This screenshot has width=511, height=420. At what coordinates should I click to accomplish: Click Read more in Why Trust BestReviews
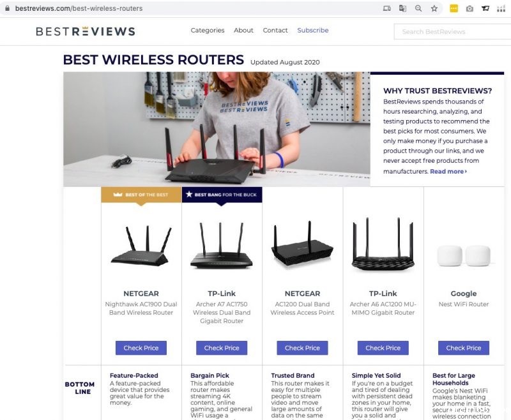coord(448,172)
